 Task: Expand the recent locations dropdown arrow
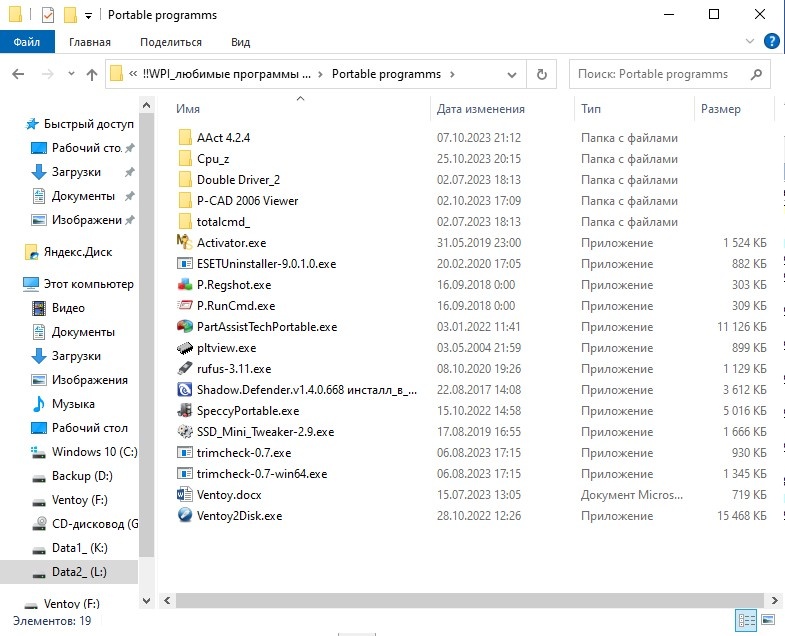71,74
